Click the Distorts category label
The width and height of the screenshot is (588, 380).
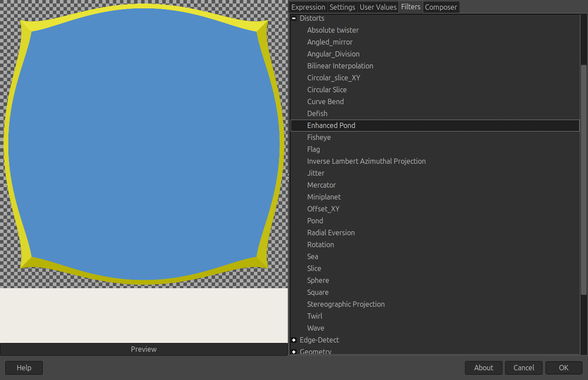[312, 18]
